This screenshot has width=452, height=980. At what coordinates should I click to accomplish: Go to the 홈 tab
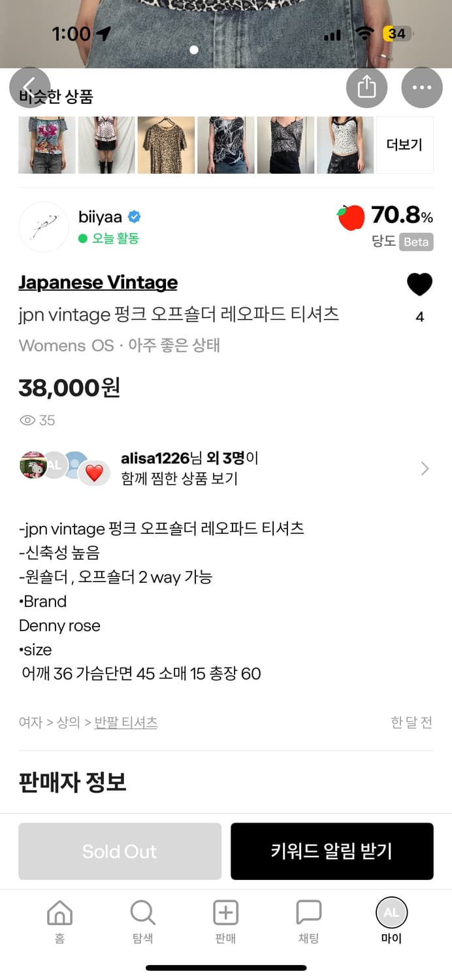(x=59, y=921)
